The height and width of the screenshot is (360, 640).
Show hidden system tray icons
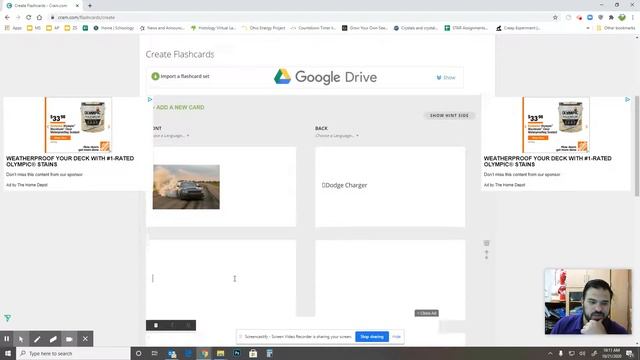[x=550, y=353]
